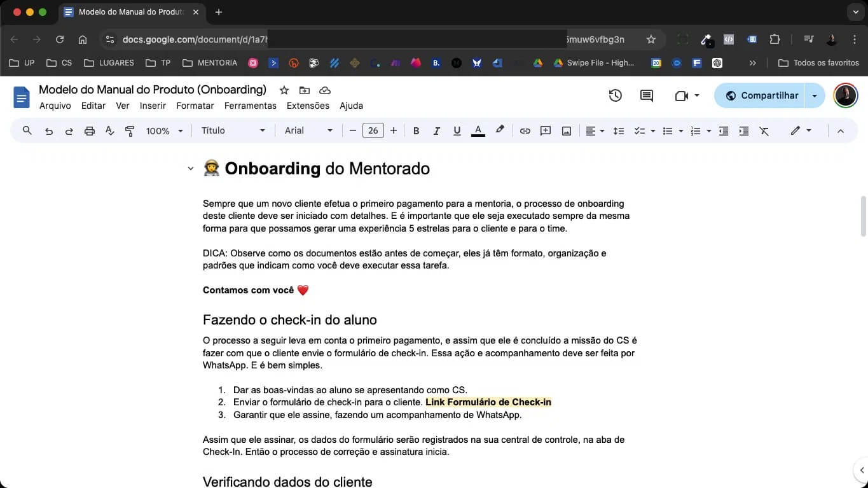
Task: Open Todos os favoritos folder
Action: (818, 63)
